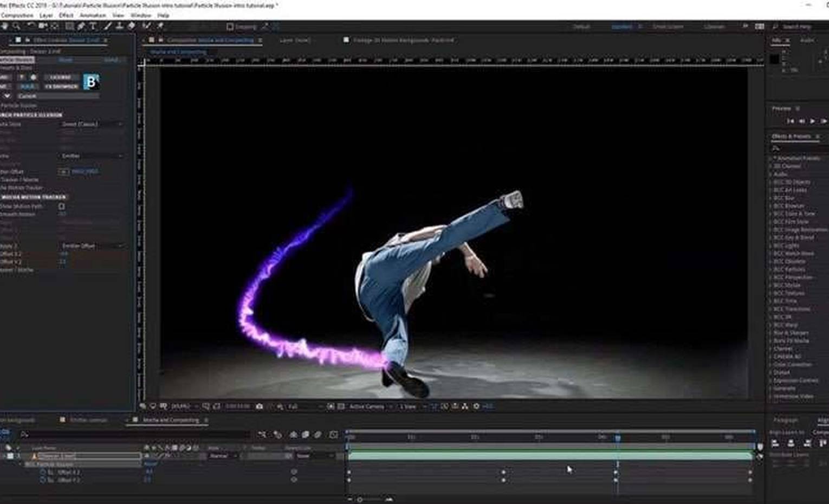Click the blue current-time indicator on timeline
Screen dimensions: 829x504
tap(617, 437)
